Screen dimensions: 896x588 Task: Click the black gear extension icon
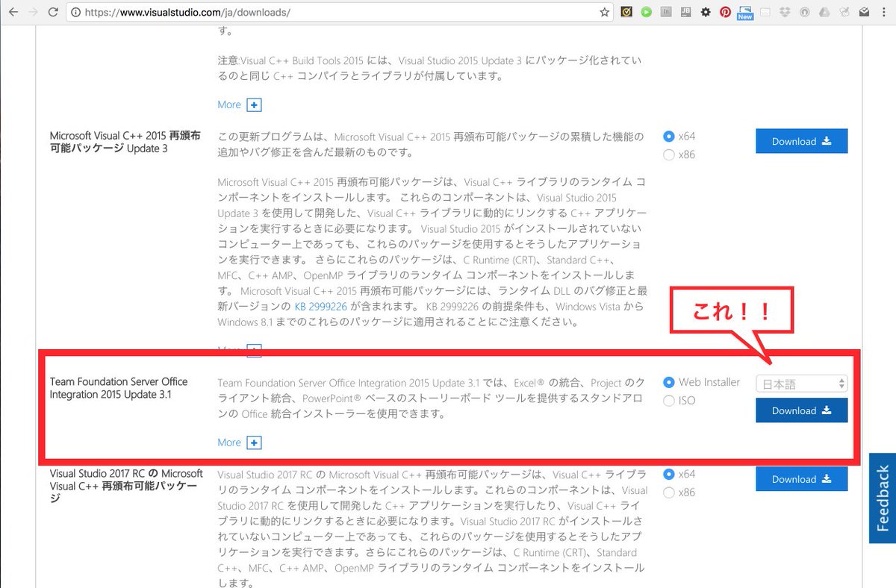706,13
